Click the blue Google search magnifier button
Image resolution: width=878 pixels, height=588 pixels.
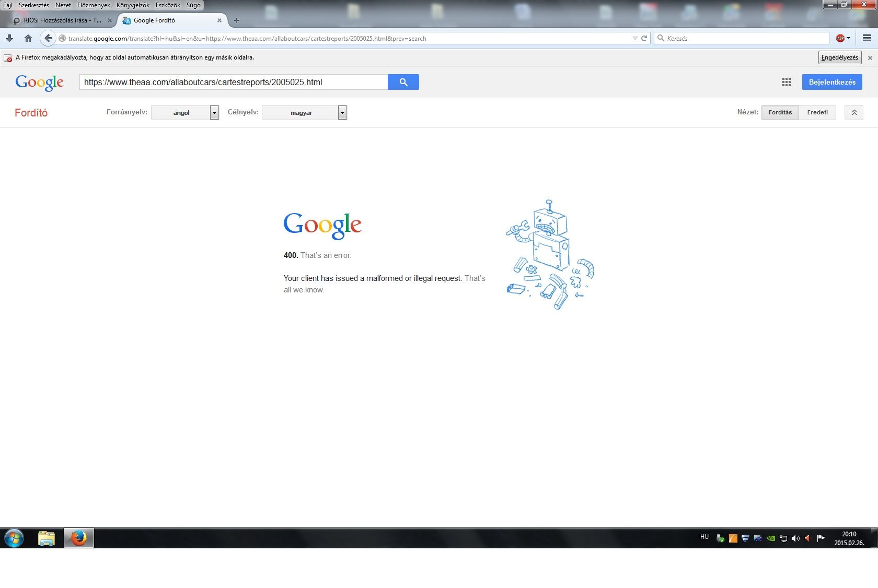[403, 82]
